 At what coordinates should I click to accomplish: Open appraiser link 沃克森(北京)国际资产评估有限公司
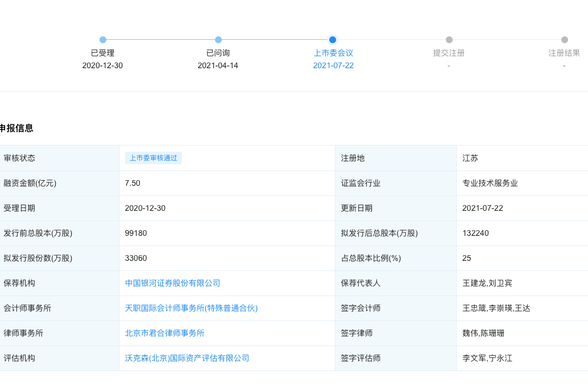tap(187, 358)
